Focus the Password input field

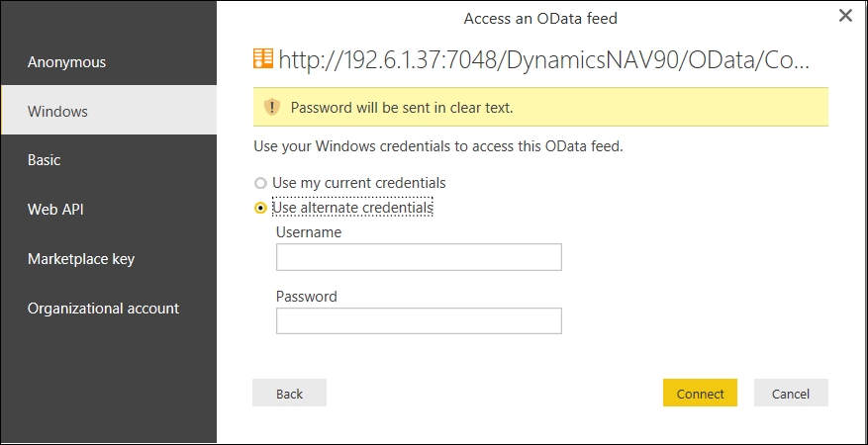point(419,320)
